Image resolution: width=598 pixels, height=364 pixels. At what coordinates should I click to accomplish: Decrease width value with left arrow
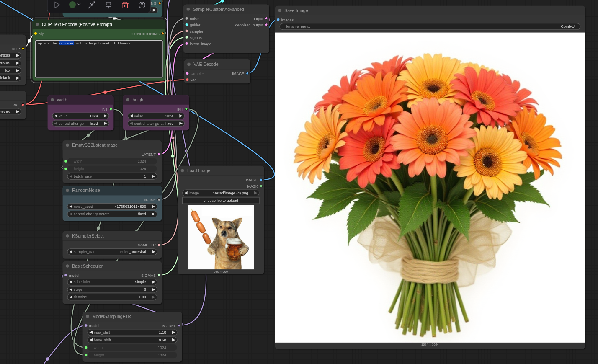pyautogui.click(x=56, y=116)
